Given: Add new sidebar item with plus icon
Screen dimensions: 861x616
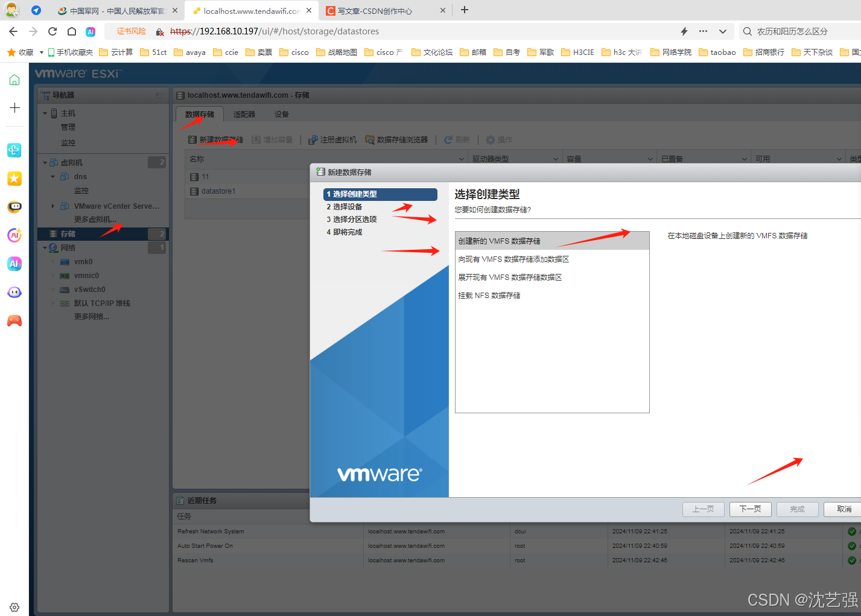Looking at the screenshot, I should coord(14,108).
